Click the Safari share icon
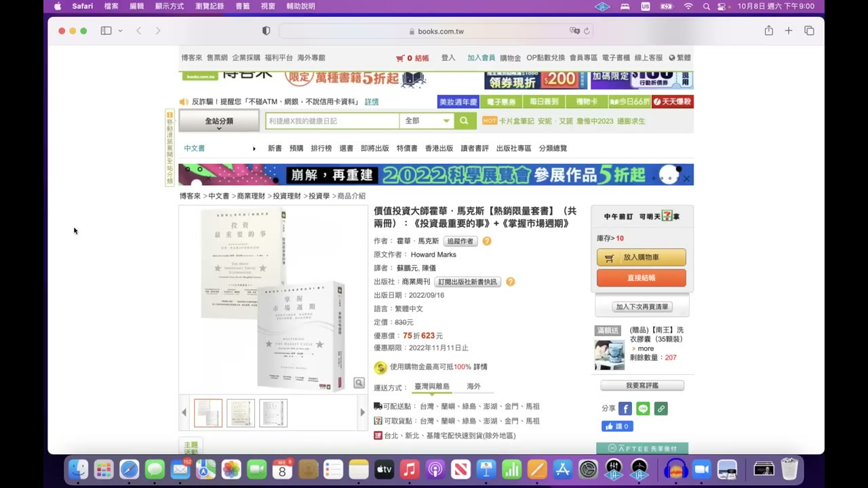The image size is (868, 488). point(768,30)
